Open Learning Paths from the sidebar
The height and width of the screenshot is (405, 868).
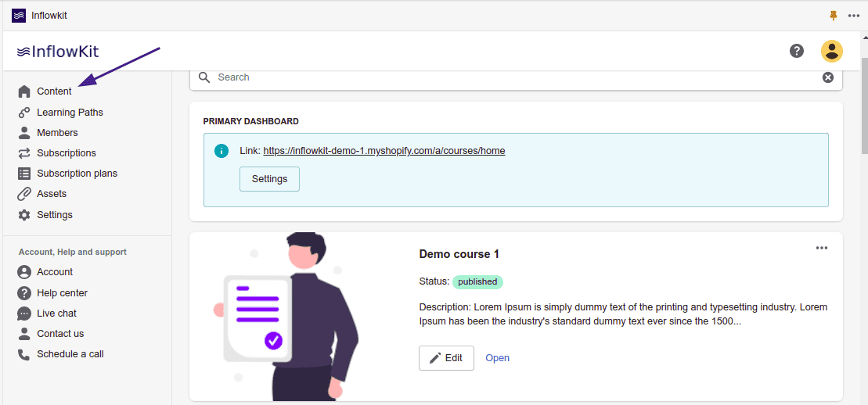[x=70, y=113]
